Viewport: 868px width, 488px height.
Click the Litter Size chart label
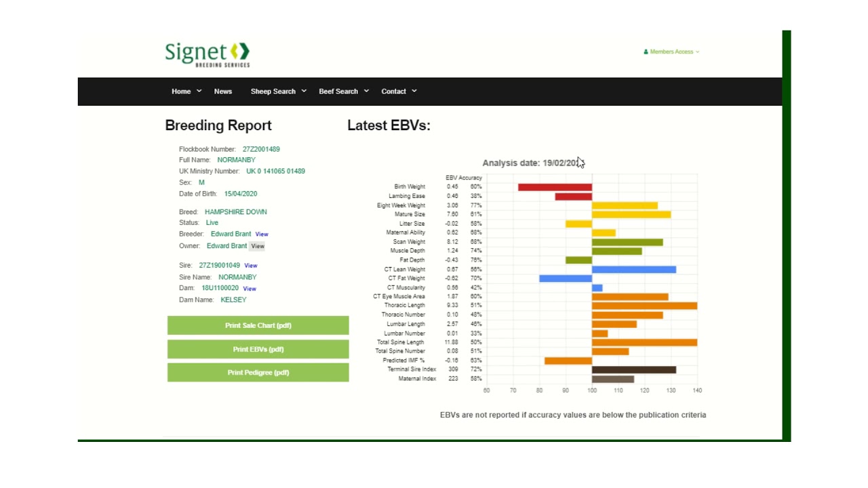point(412,224)
